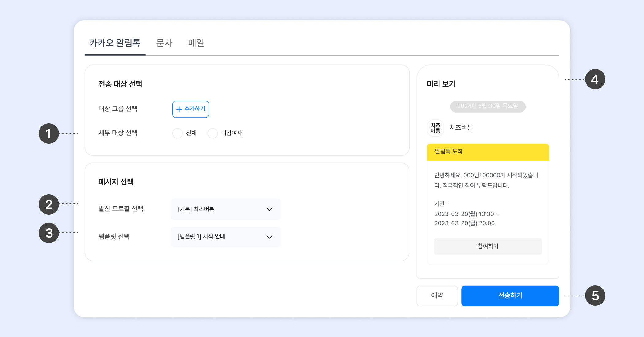Click annotation marker number 5
Screen dimensions: 644x337
(595, 296)
